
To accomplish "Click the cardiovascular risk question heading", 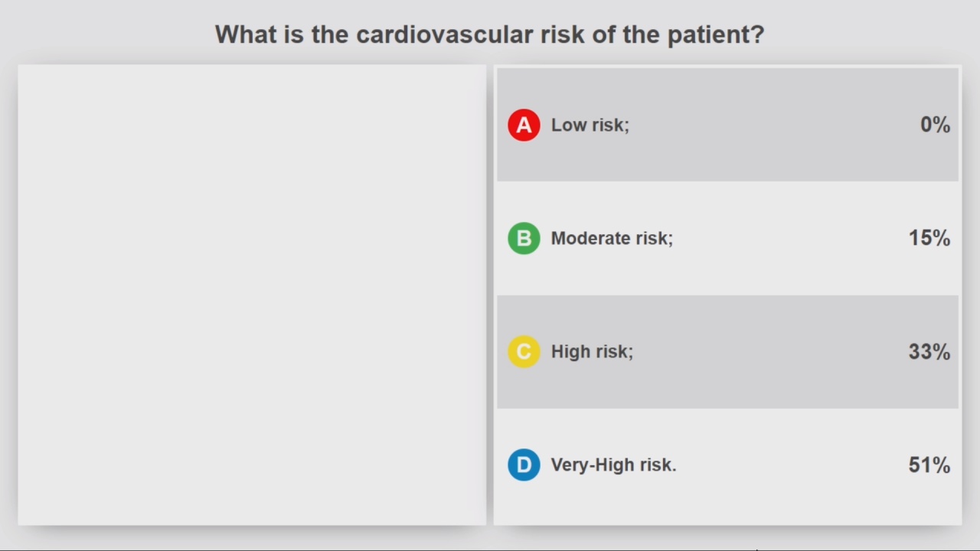I will 489,34.
